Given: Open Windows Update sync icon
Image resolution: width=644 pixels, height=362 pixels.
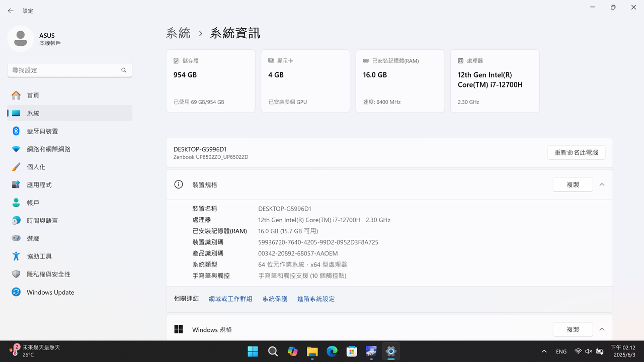Looking at the screenshot, I should (16, 292).
